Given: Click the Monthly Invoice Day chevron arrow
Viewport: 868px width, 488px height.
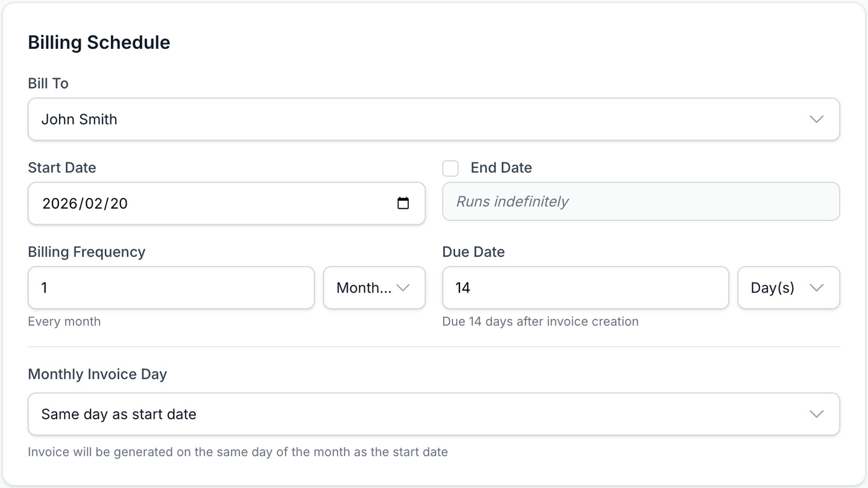Looking at the screenshot, I should point(817,414).
